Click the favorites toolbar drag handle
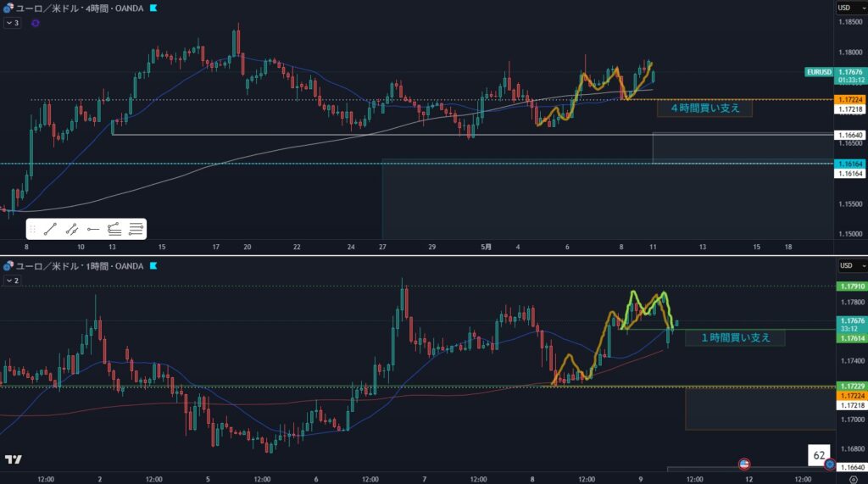The image size is (868, 484). click(x=33, y=229)
